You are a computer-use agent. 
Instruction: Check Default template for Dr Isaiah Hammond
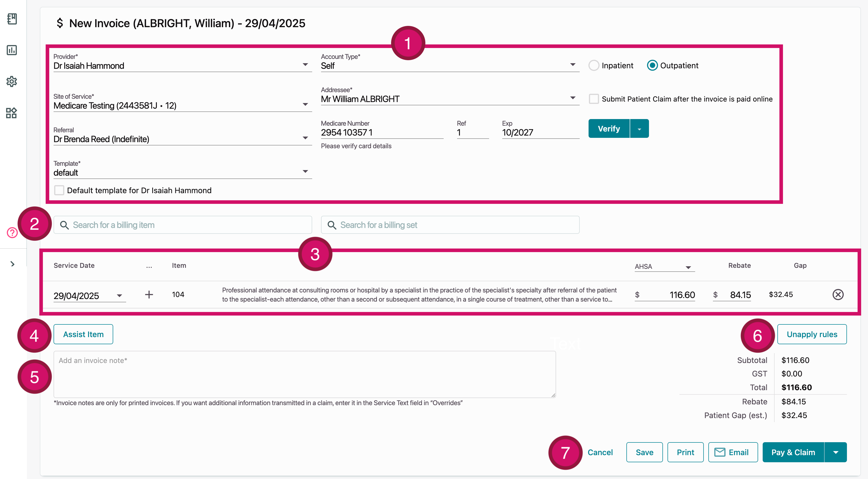(59, 190)
